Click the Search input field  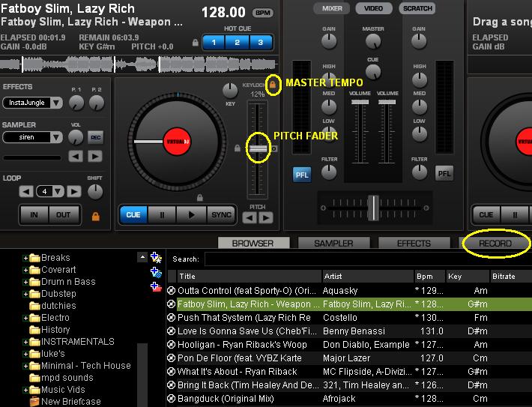368,259
